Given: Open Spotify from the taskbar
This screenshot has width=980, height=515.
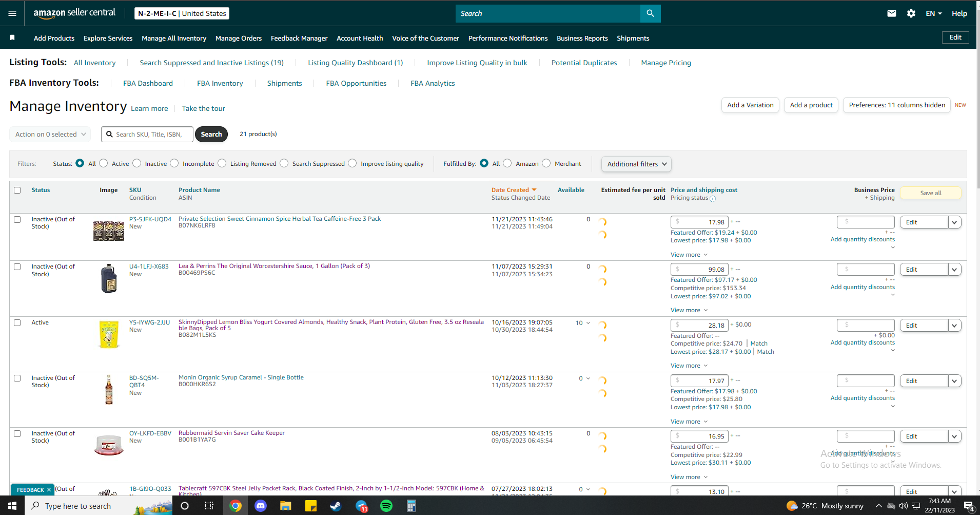Looking at the screenshot, I should [386, 506].
